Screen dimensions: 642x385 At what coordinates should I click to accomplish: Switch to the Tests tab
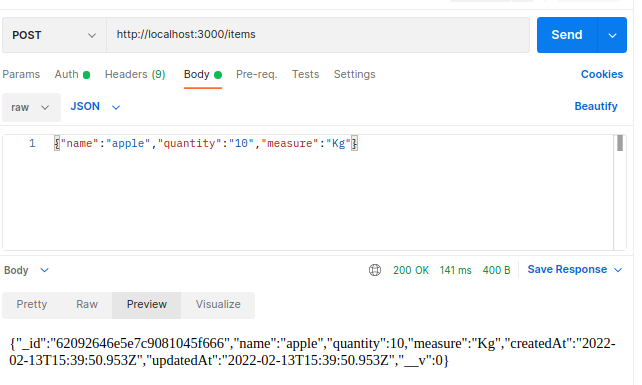[x=305, y=74]
